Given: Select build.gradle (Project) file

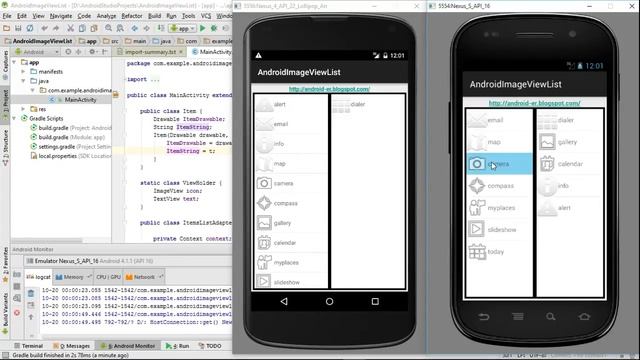Looking at the screenshot, I should tap(71, 128).
